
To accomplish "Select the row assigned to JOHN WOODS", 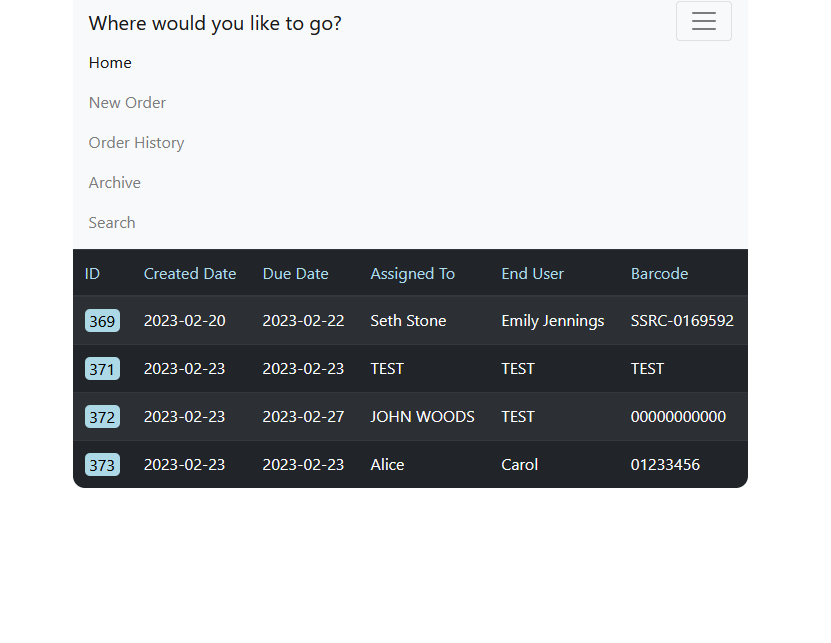I will pyautogui.click(x=422, y=416).
